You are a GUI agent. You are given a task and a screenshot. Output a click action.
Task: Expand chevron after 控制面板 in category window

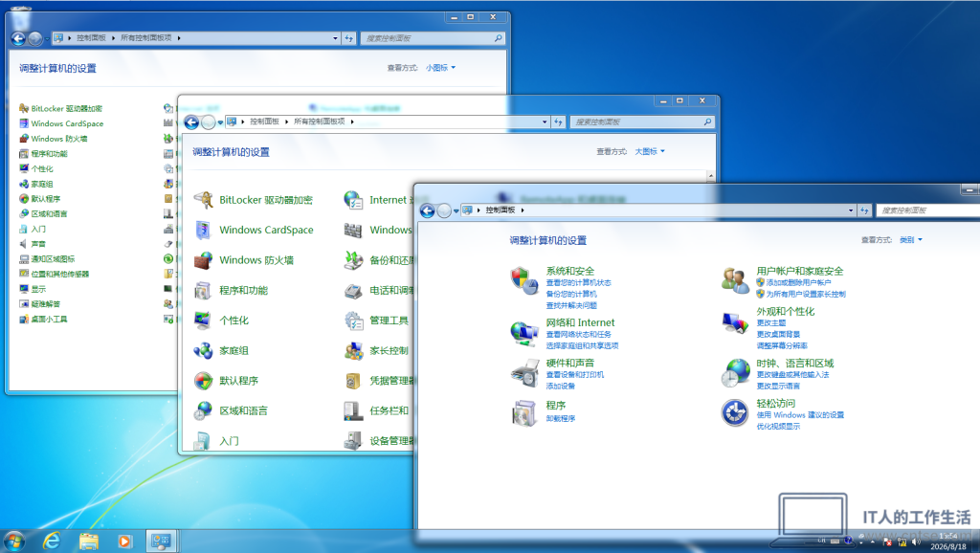point(522,210)
